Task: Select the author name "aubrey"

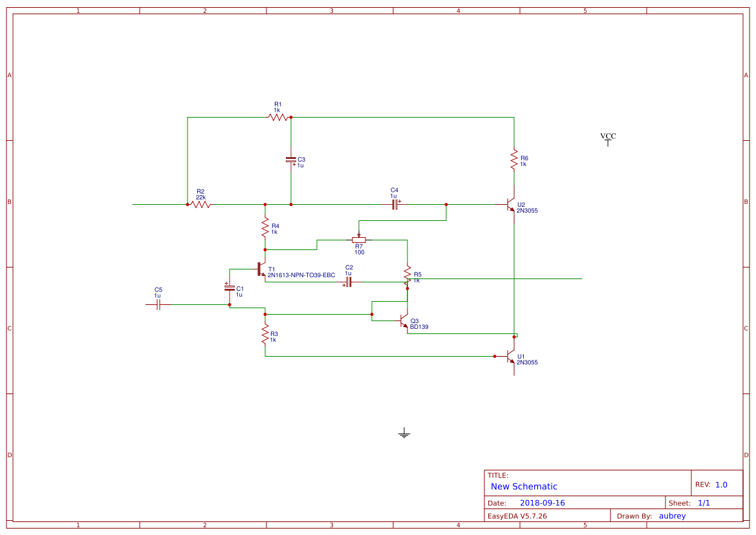Action: [x=672, y=516]
